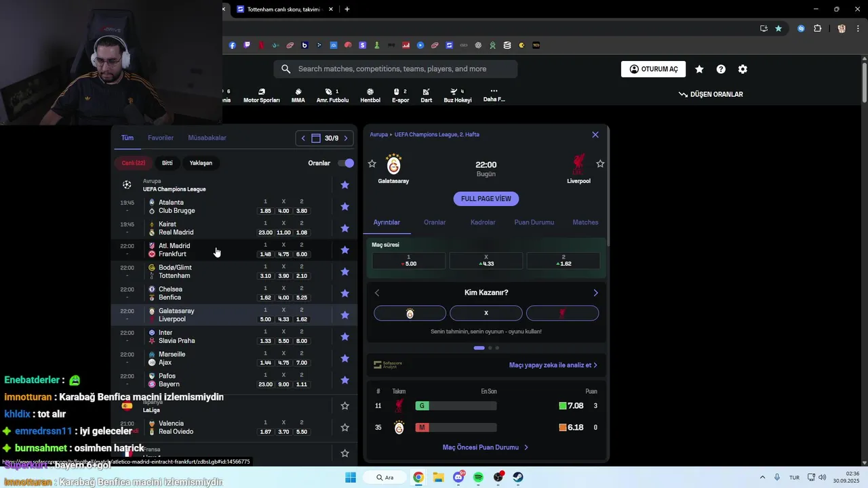The width and height of the screenshot is (868, 488).
Task: Switch to the Favoriler tab
Action: (161, 138)
